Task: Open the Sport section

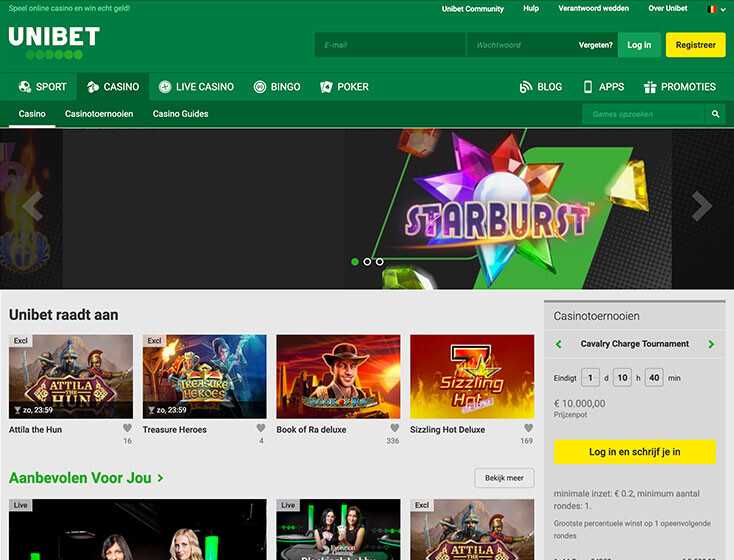Action: tap(42, 87)
